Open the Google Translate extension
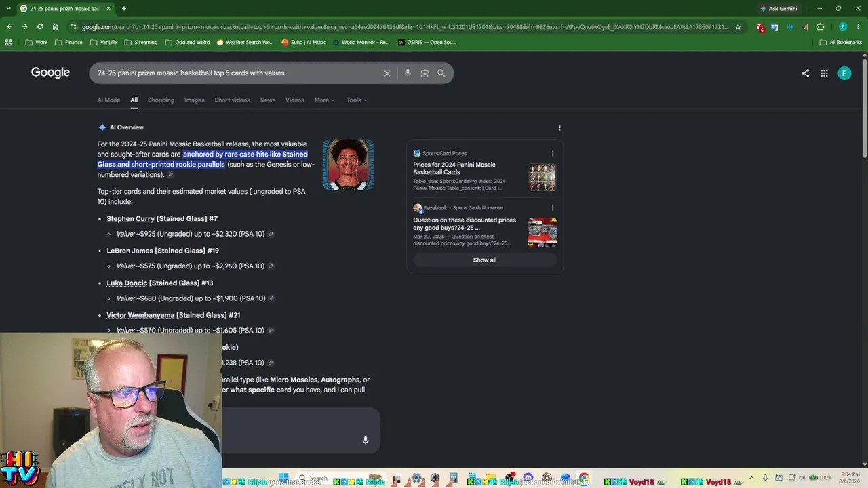Viewport: 868px width, 488px height. (774, 27)
